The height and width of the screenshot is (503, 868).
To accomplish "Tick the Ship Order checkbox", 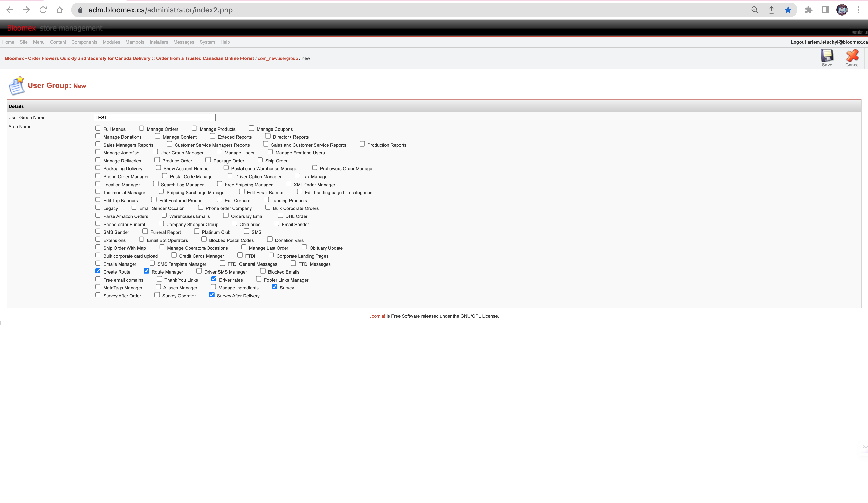I will click(x=260, y=160).
